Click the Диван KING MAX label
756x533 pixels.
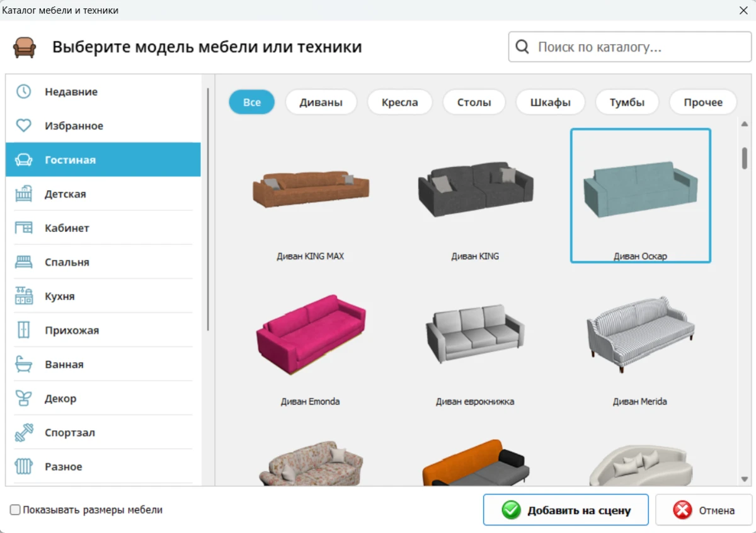pyautogui.click(x=311, y=256)
